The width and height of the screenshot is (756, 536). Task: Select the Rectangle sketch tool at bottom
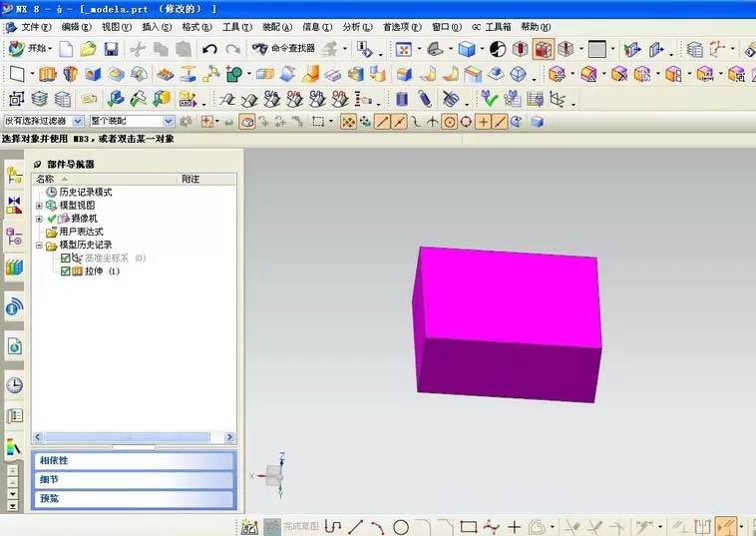pos(468,527)
